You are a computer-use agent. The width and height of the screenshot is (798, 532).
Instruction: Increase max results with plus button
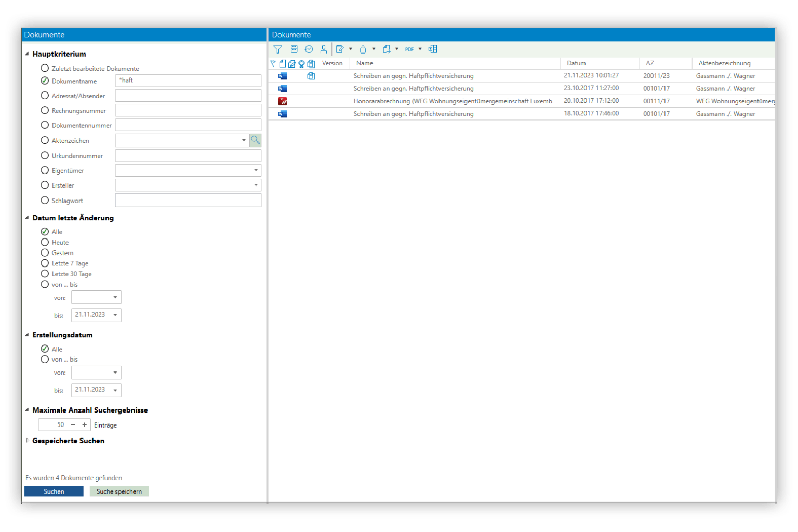pyautogui.click(x=85, y=425)
